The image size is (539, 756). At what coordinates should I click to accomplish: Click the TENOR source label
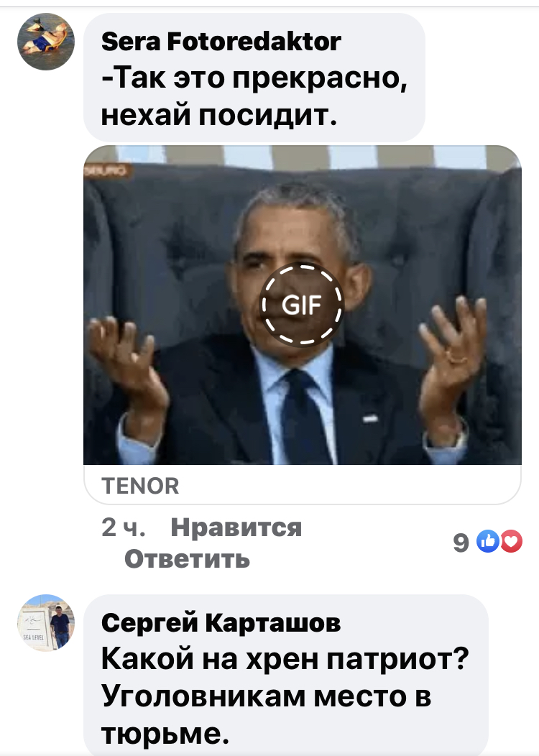point(140,486)
